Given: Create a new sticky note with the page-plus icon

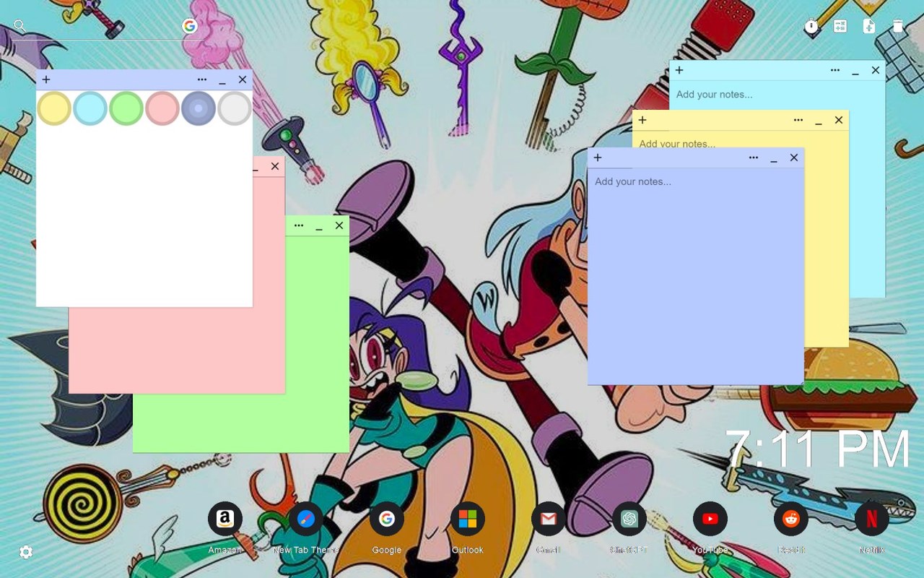Looking at the screenshot, I should 869,27.
